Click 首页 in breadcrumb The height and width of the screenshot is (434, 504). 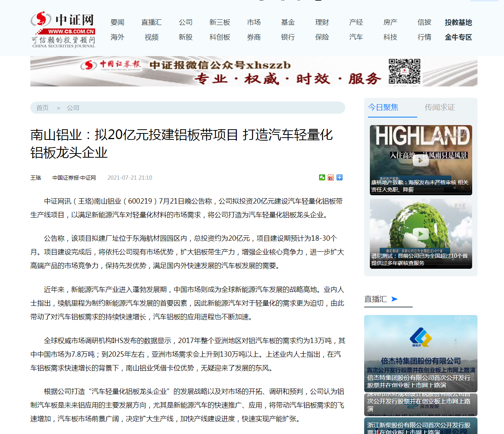pos(42,108)
